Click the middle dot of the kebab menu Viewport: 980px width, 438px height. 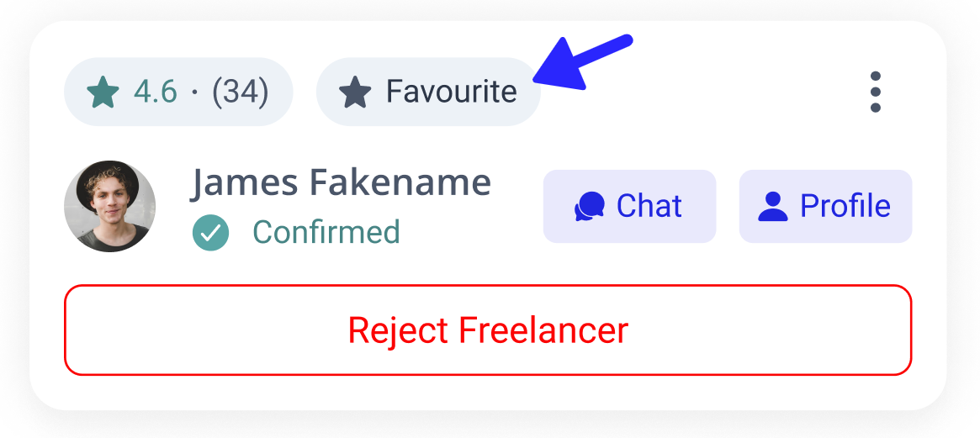(875, 92)
